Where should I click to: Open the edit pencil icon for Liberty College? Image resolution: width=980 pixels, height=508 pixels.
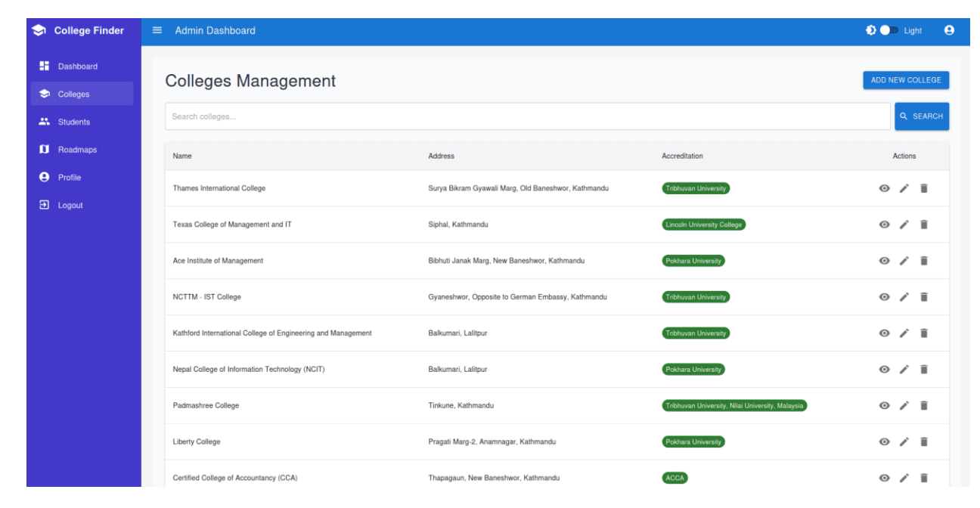click(x=904, y=441)
